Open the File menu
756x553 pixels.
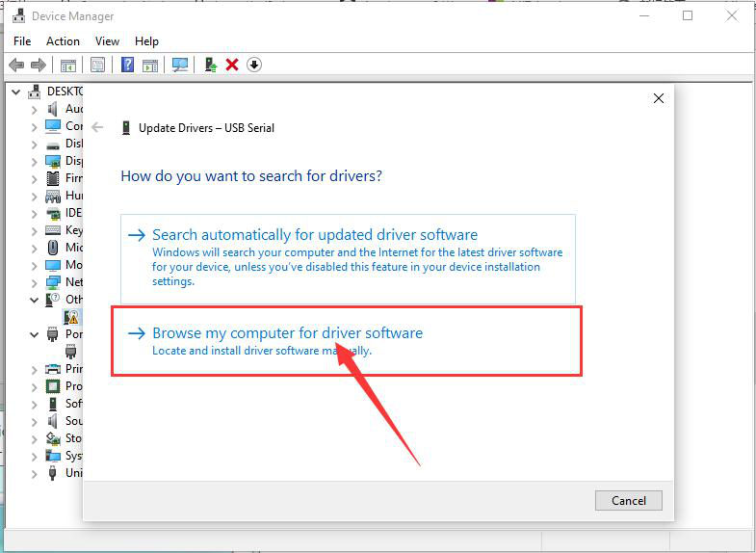pyautogui.click(x=22, y=41)
